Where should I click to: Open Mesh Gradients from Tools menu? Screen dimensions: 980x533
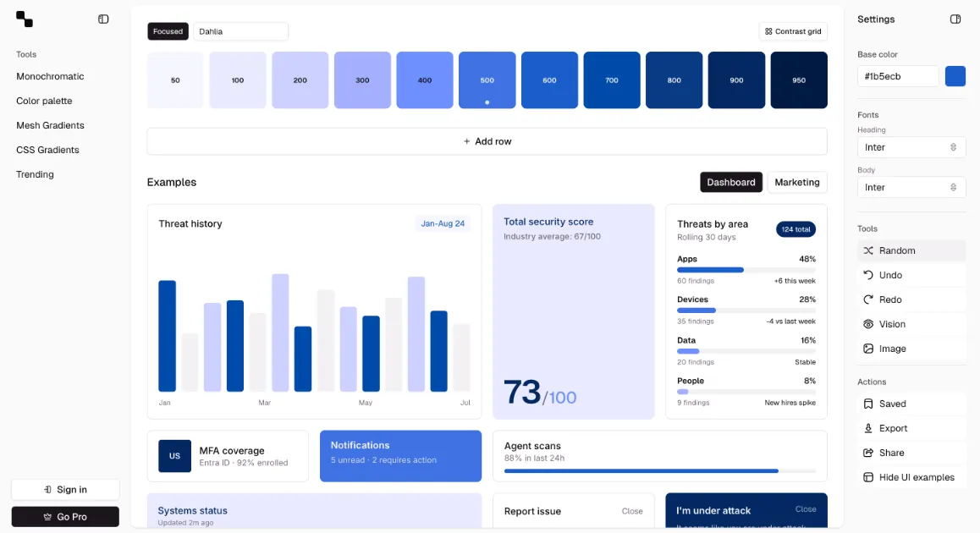point(50,125)
